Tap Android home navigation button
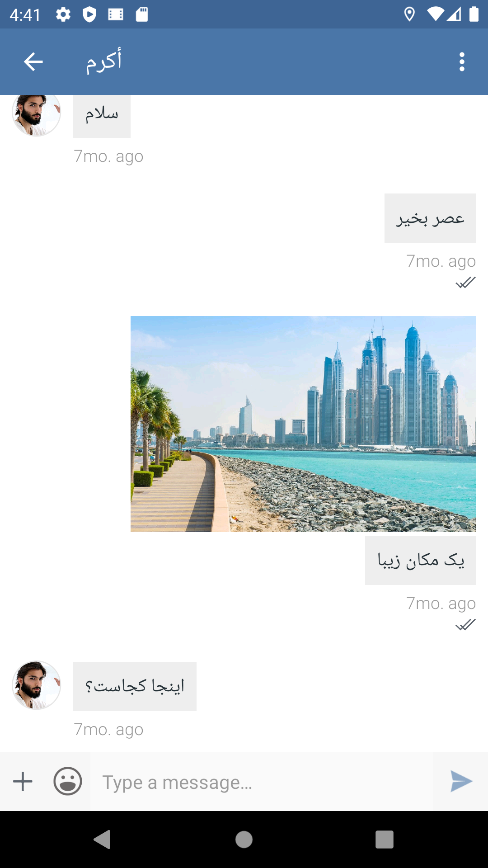The image size is (488, 868). 244,840
